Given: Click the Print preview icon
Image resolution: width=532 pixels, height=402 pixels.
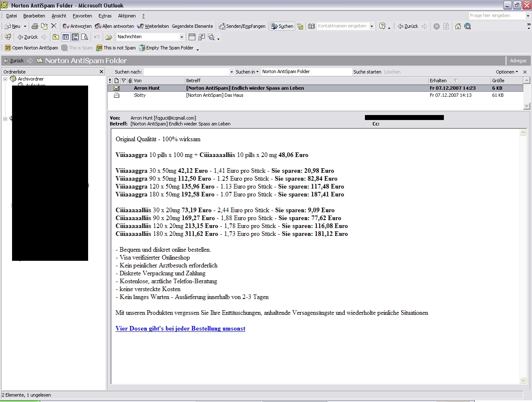Looking at the screenshot, I should 85,37.
